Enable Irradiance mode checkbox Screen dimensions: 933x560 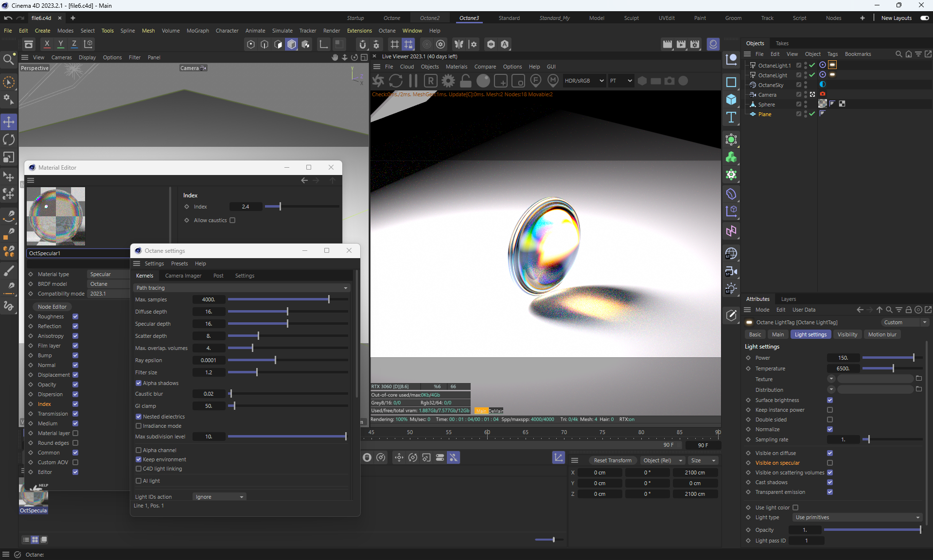(x=139, y=426)
